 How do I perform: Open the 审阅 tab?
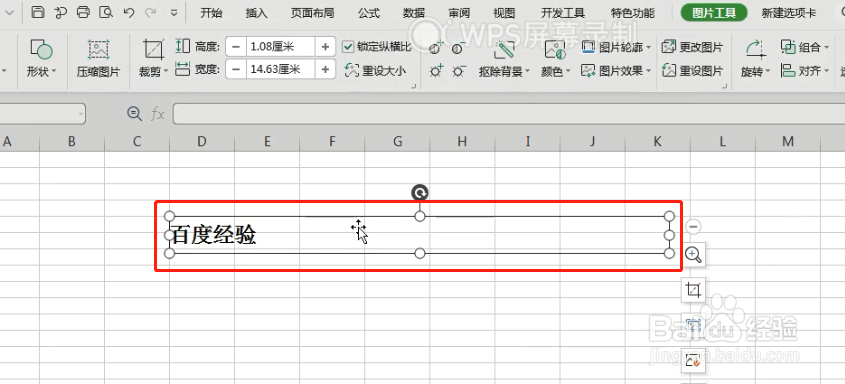click(x=459, y=13)
